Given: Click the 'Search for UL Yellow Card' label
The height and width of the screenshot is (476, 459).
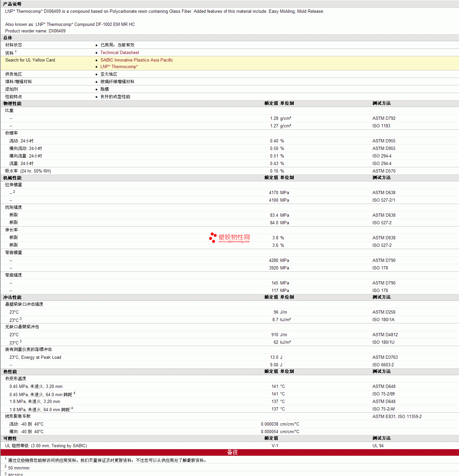Looking at the screenshot, I should click(x=30, y=60).
